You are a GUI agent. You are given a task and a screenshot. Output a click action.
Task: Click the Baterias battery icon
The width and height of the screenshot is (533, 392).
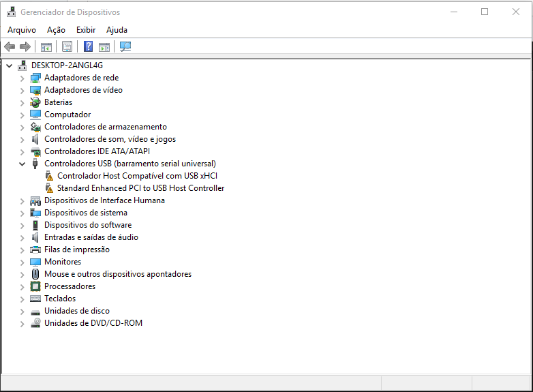(35, 102)
